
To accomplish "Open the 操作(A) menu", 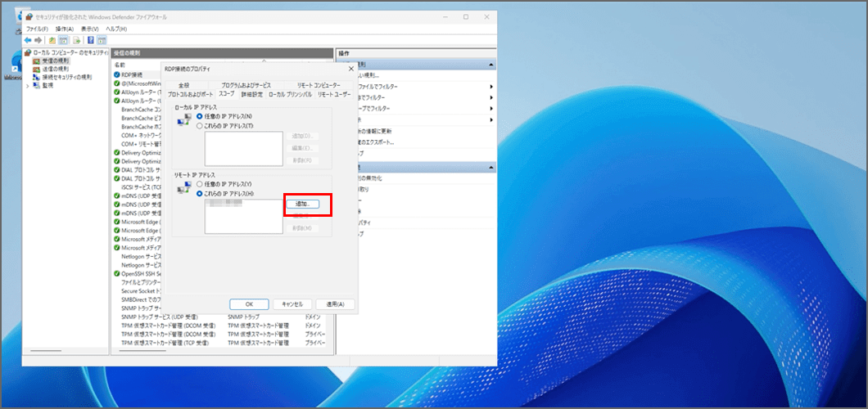I will pos(65,29).
